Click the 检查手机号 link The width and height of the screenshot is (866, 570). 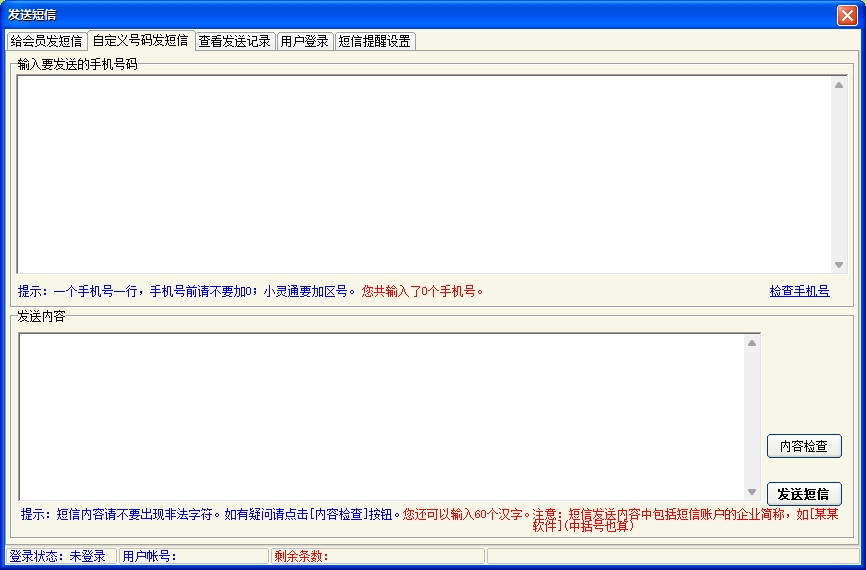(x=799, y=292)
